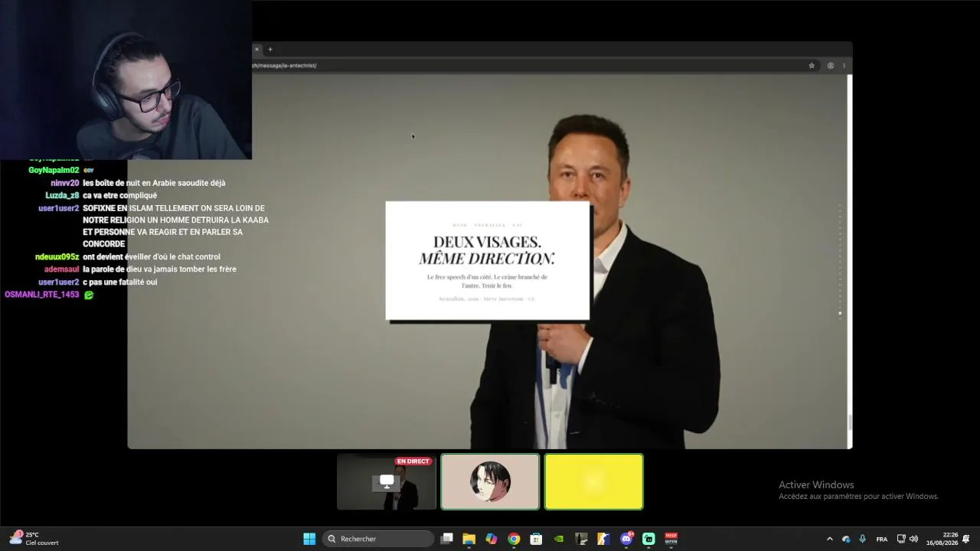Click the highlighted page navigation dot
980x551 pixels.
click(x=840, y=313)
